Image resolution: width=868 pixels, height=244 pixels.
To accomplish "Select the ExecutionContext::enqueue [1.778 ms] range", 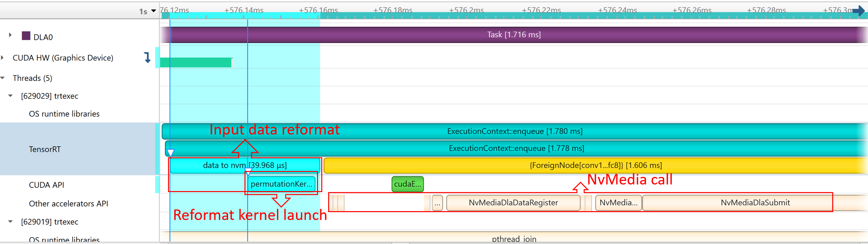I will pyautogui.click(x=516, y=149).
